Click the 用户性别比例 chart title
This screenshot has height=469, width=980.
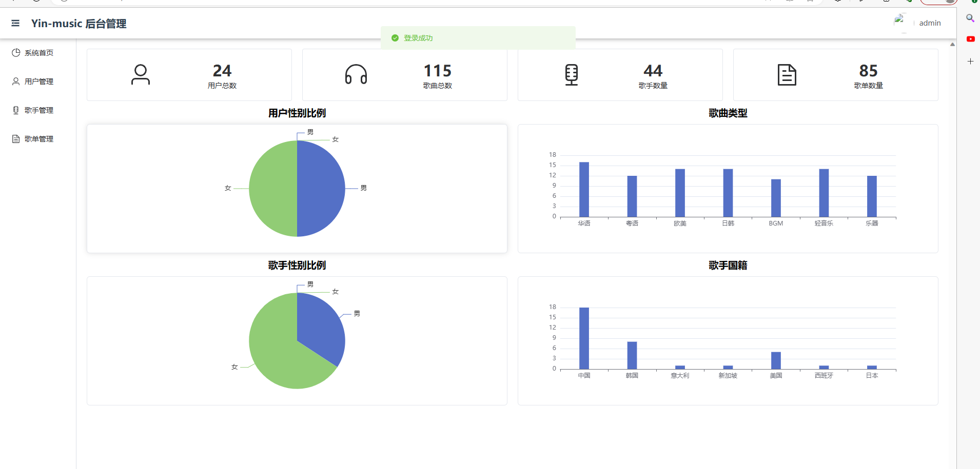point(297,113)
